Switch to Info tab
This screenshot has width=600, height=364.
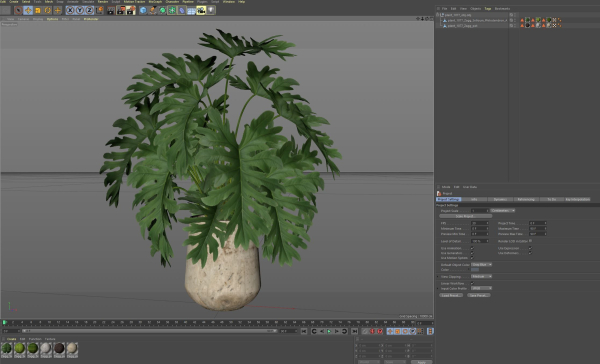(474, 199)
